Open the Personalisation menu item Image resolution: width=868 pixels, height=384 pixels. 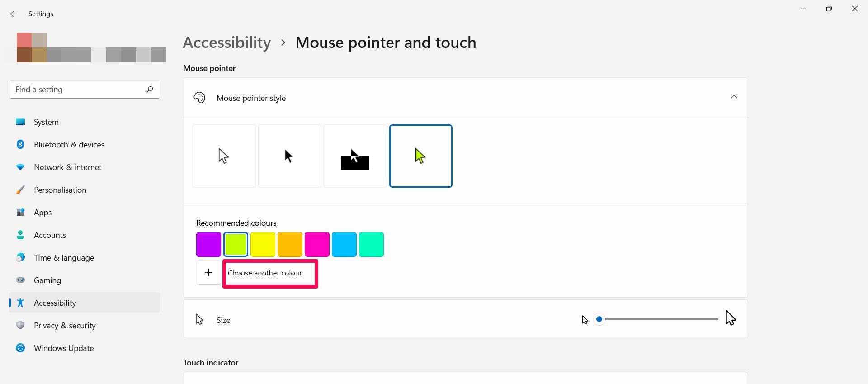60,190
